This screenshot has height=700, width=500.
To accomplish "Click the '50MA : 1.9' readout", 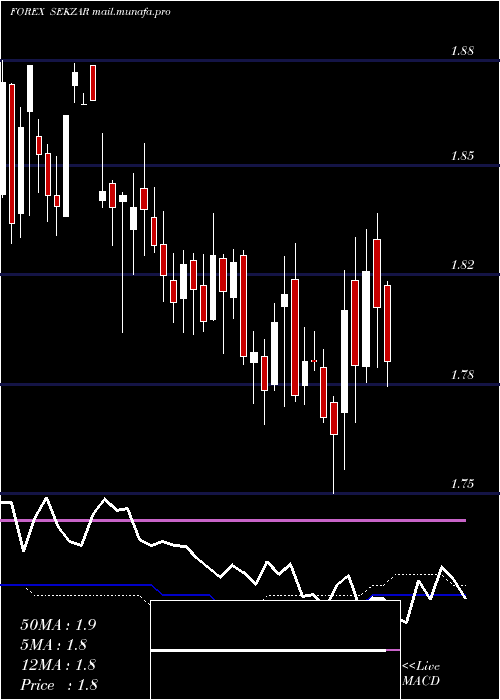I will tap(58, 625).
